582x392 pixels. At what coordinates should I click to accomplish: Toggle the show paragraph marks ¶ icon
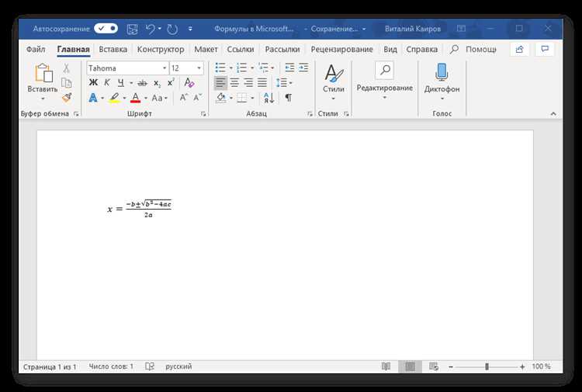click(x=288, y=98)
